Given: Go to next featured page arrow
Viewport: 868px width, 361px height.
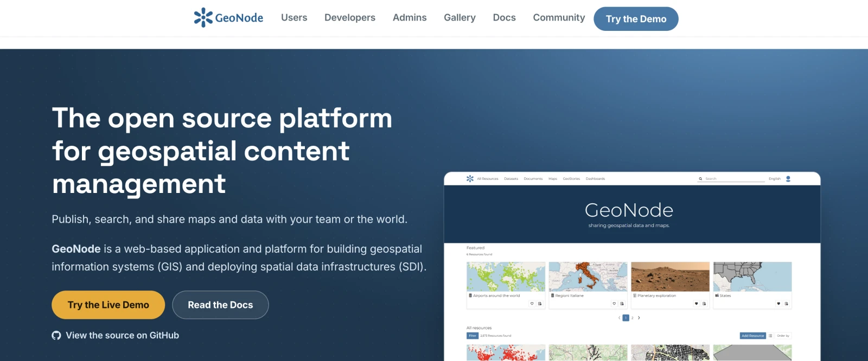Looking at the screenshot, I should click(x=639, y=318).
